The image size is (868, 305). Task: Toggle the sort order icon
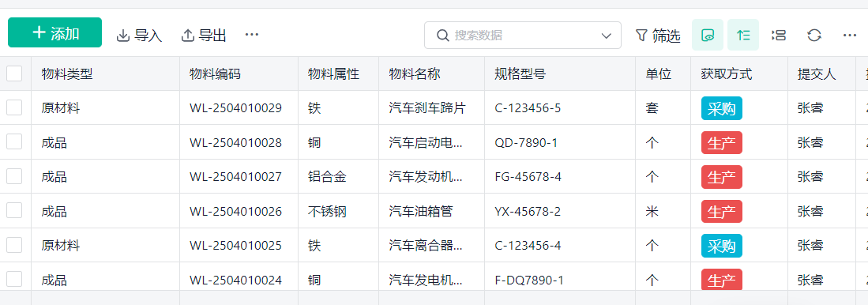click(743, 36)
